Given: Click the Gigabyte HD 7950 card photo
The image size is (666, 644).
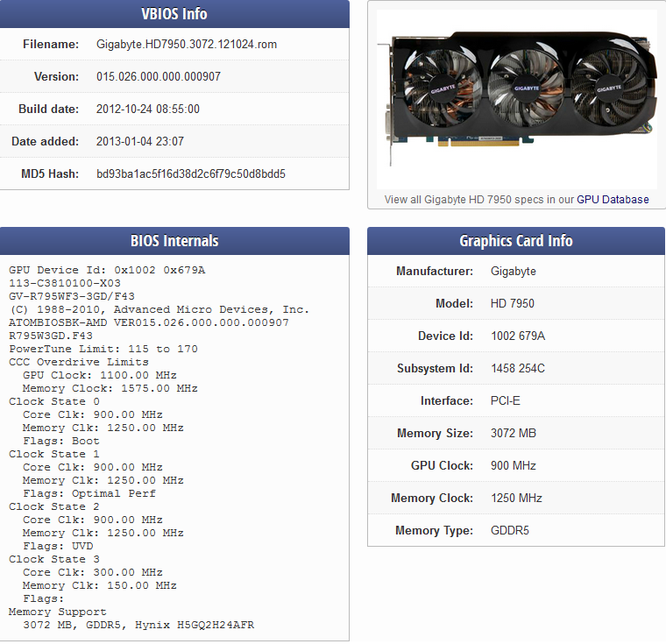Looking at the screenshot, I should click(517, 99).
